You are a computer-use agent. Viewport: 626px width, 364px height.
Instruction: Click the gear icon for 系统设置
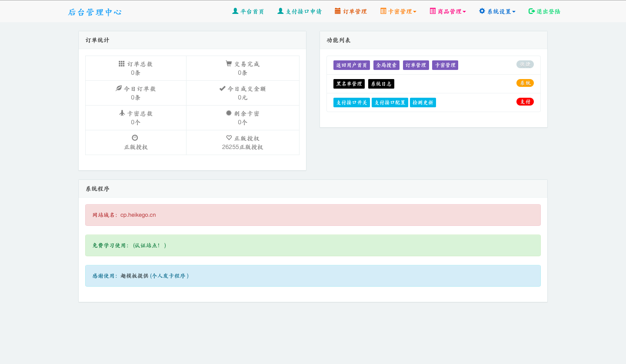482,11
